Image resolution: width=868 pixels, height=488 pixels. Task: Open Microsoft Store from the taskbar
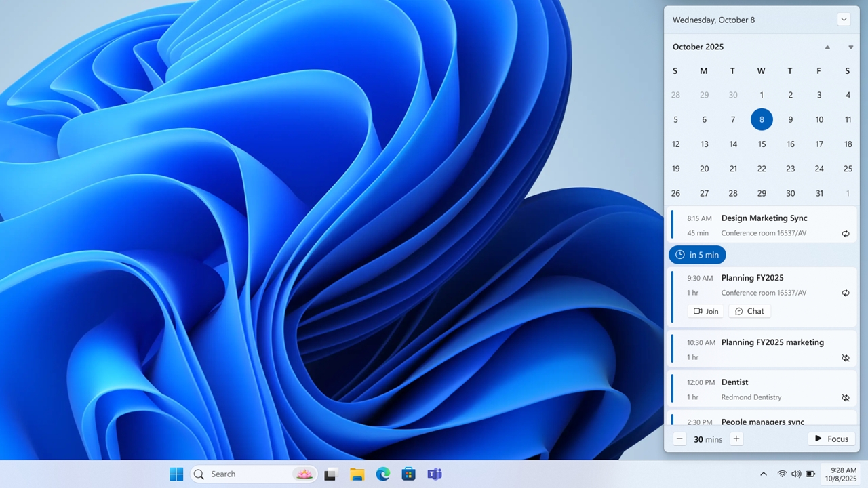408,474
